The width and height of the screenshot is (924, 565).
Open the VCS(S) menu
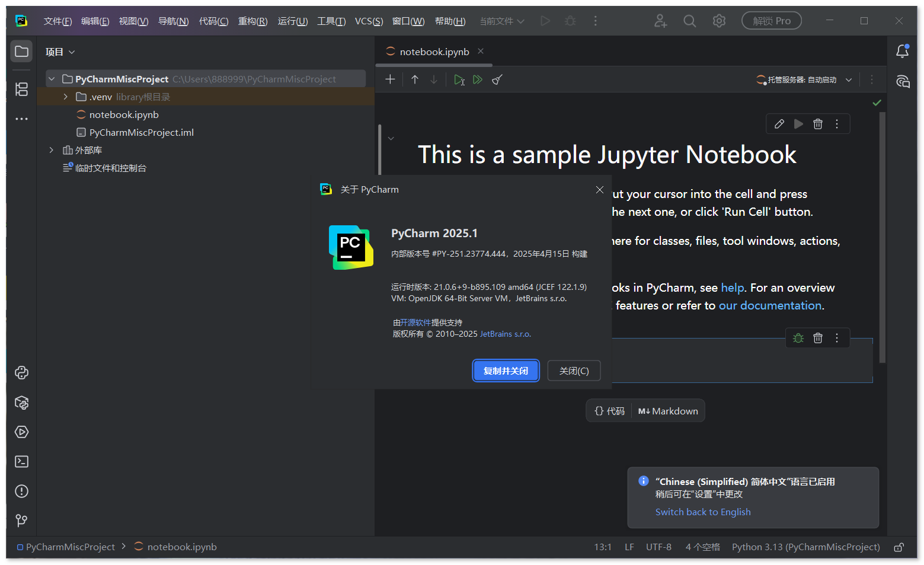point(369,21)
